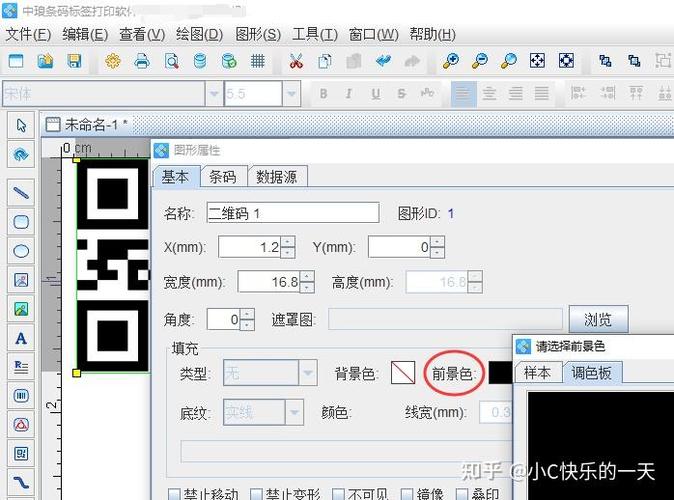
Task: Click the QR code on canvas
Action: pyautogui.click(x=113, y=265)
